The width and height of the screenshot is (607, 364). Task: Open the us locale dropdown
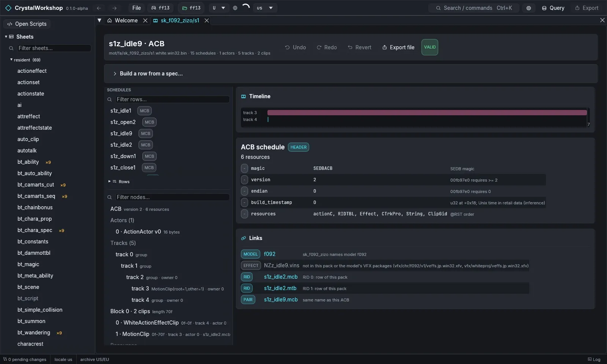[x=265, y=8]
